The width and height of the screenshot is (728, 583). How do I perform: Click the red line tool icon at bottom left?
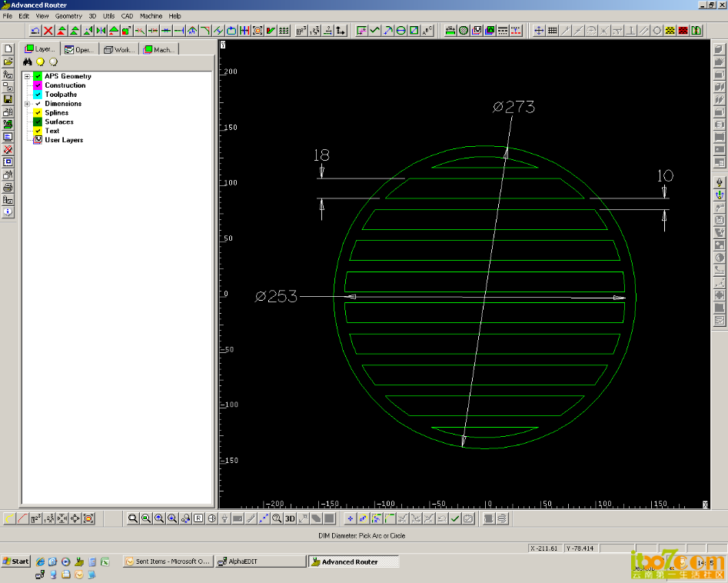click(x=22, y=518)
